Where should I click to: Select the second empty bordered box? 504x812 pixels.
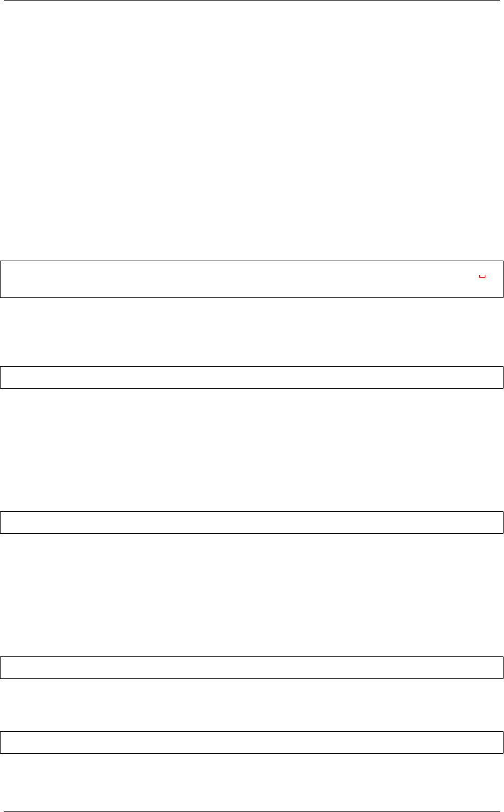[252, 377]
